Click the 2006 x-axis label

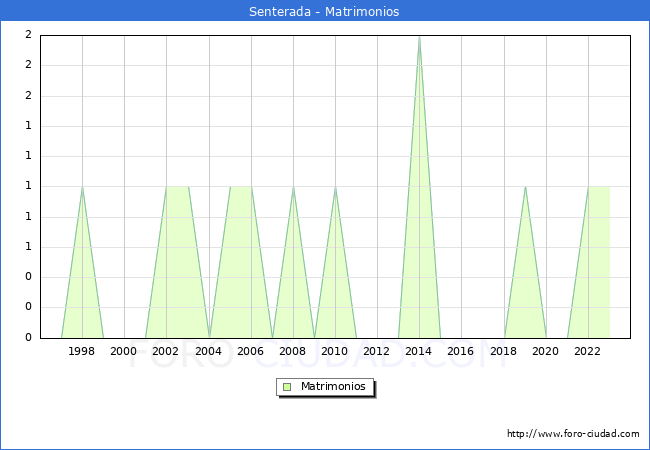point(250,351)
